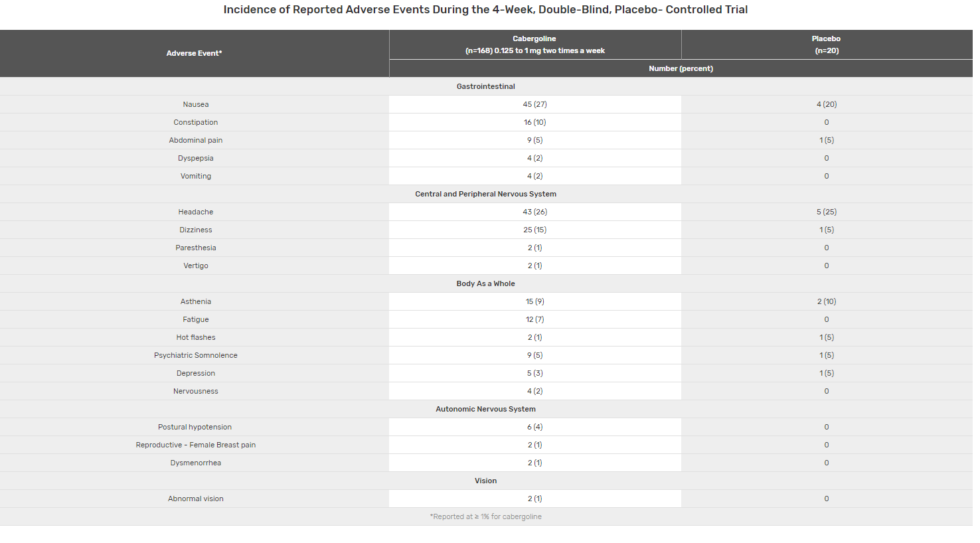Click the Female Breast pain placebo value '0'
Screen dimensions: 980x543
827,445
